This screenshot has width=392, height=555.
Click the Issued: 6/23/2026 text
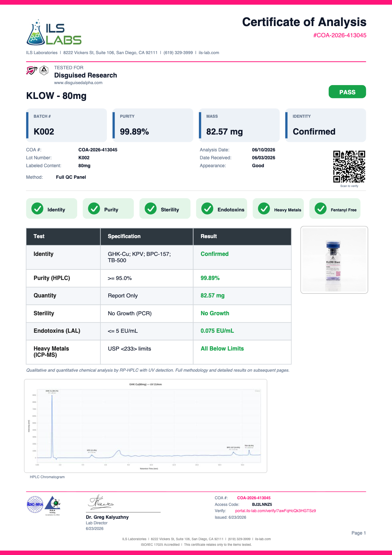[x=230, y=517]
